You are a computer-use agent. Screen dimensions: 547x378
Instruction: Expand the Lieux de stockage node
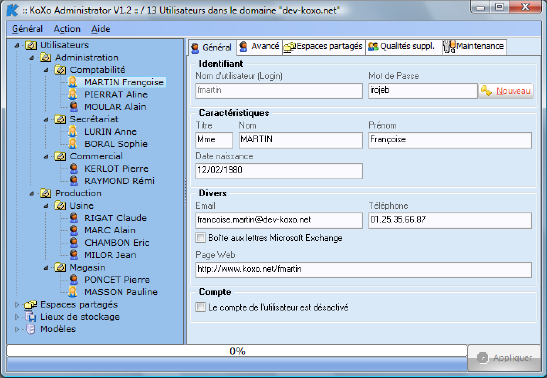[17, 317]
